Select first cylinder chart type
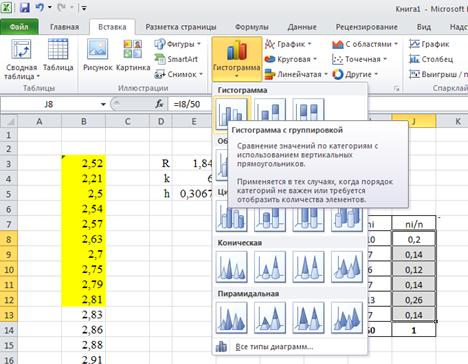Viewport: 468px width, 364px height. click(x=231, y=220)
